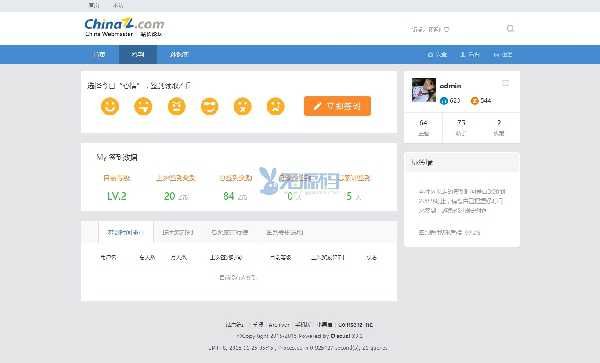Click the second link in top gray bar
The height and width of the screenshot is (363, 600).
pyautogui.click(x=118, y=5)
